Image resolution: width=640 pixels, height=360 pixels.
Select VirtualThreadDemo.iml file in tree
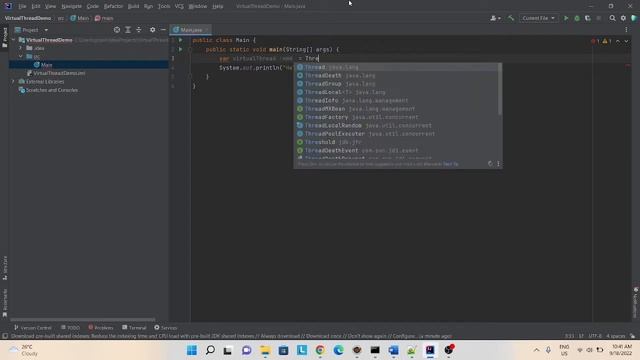59,73
